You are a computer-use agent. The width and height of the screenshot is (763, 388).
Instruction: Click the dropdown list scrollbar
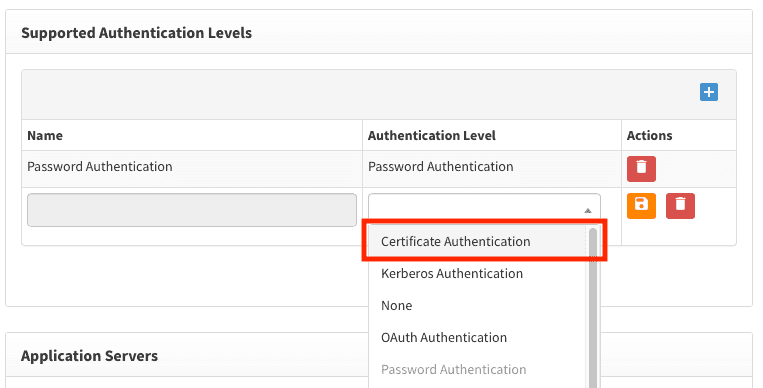point(593,308)
